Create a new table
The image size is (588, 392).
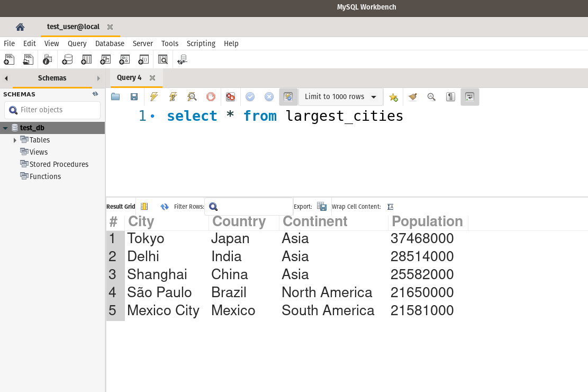click(x=86, y=59)
